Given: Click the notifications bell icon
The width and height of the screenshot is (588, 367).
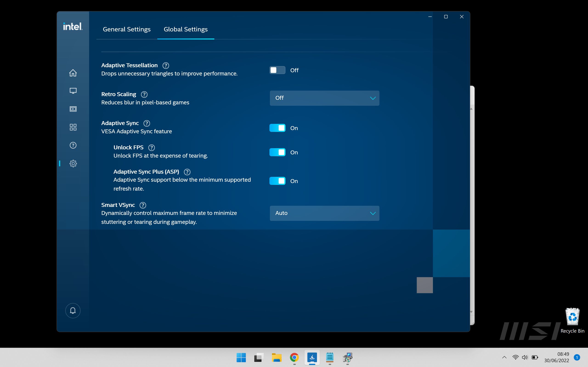Looking at the screenshot, I should [x=73, y=310].
